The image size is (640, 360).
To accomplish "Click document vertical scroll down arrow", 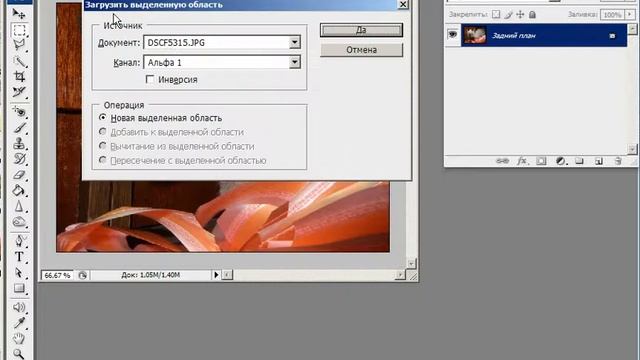I will pyautogui.click(x=411, y=263).
